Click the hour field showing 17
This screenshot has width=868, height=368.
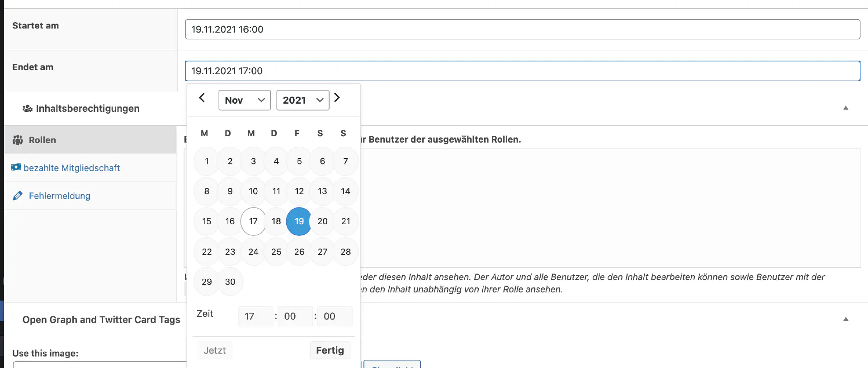255,316
